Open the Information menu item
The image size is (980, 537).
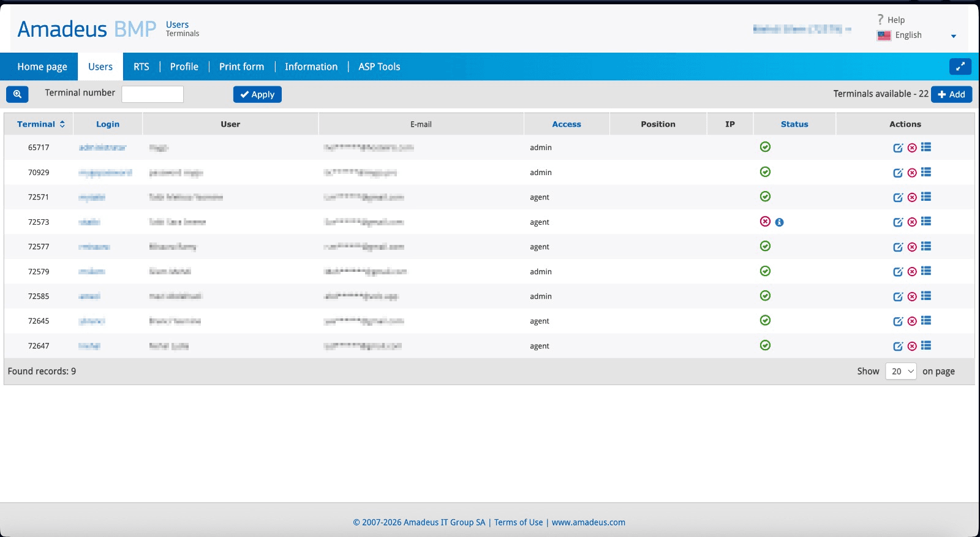[311, 67]
